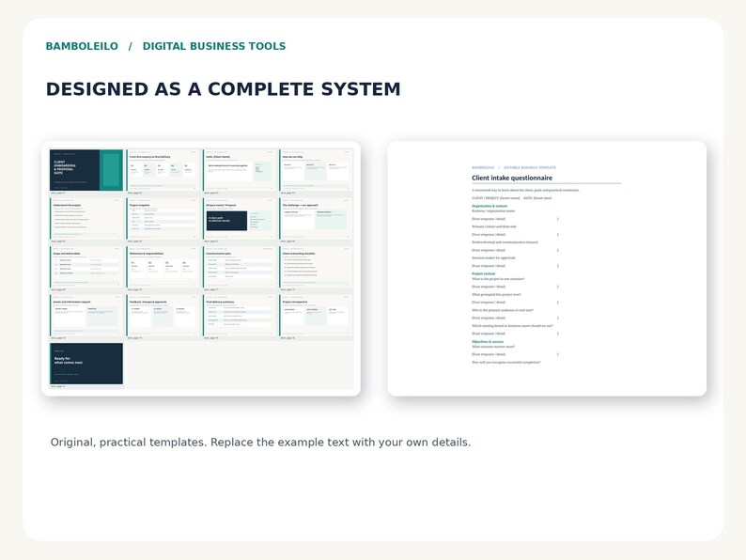This screenshot has height=560, width=746.
Task: Click the How will you recognize successful completion question
Action: click(506, 362)
